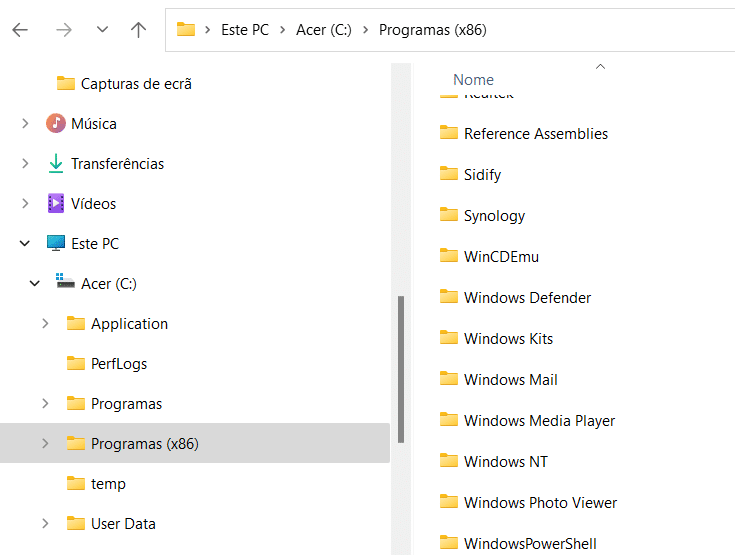Select the Windows Photo Viewer folder name
Image resolution: width=735 pixels, height=555 pixels.
[x=540, y=503]
